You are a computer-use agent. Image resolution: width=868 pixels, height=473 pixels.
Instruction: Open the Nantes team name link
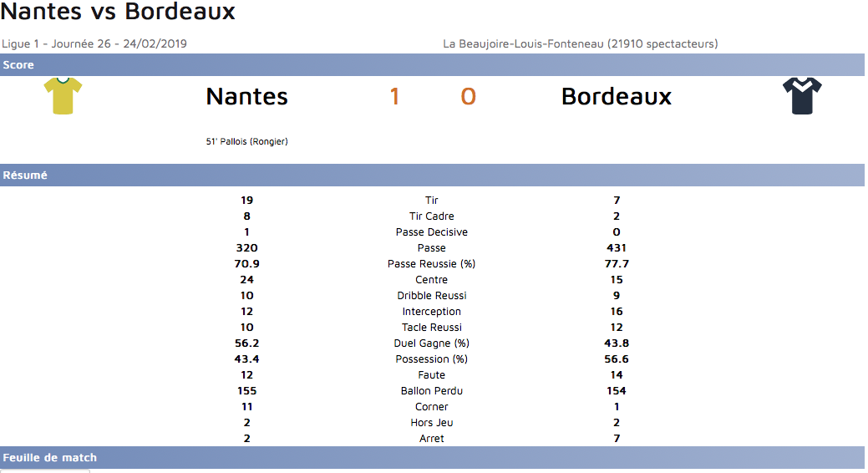coord(246,97)
